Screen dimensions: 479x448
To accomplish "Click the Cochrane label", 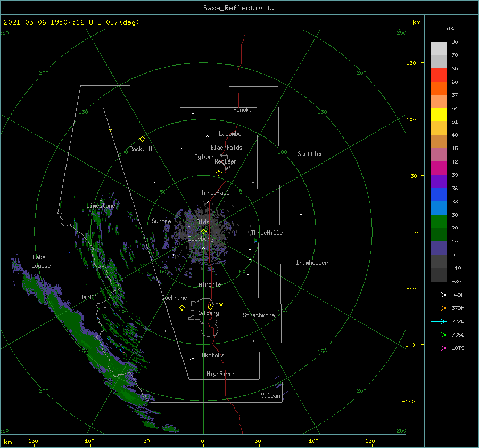I will 174,298.
